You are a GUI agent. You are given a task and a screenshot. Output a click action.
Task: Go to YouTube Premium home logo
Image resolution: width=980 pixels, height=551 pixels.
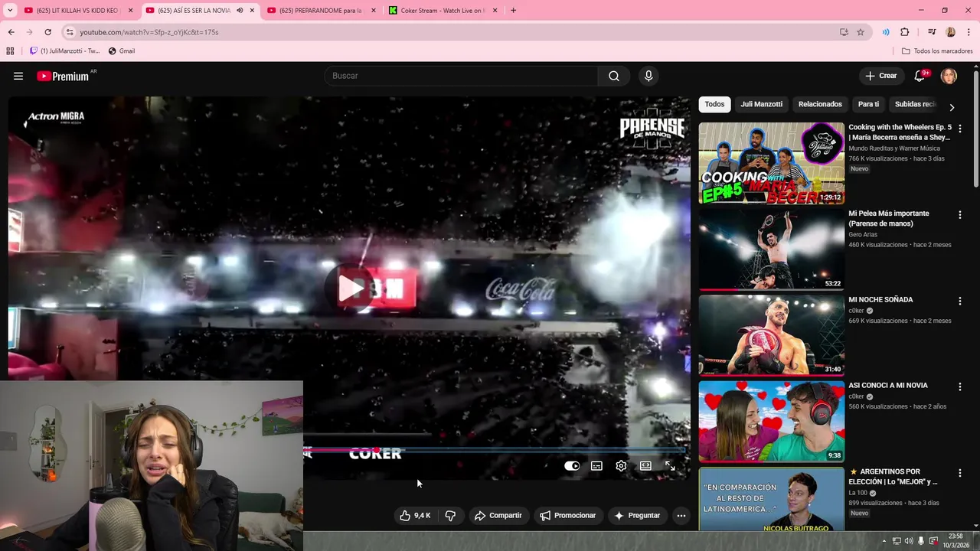click(63, 76)
